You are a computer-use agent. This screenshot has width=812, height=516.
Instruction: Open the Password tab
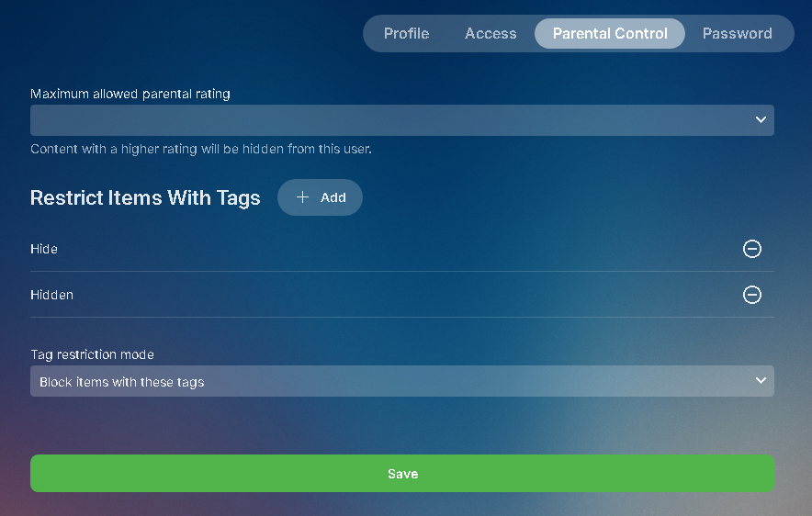[x=737, y=34]
